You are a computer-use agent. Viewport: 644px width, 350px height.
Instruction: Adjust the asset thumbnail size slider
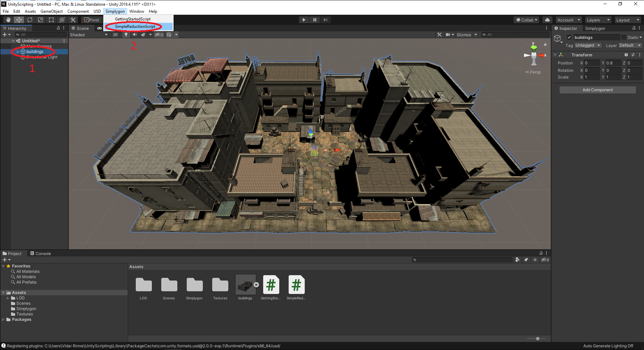(x=537, y=339)
